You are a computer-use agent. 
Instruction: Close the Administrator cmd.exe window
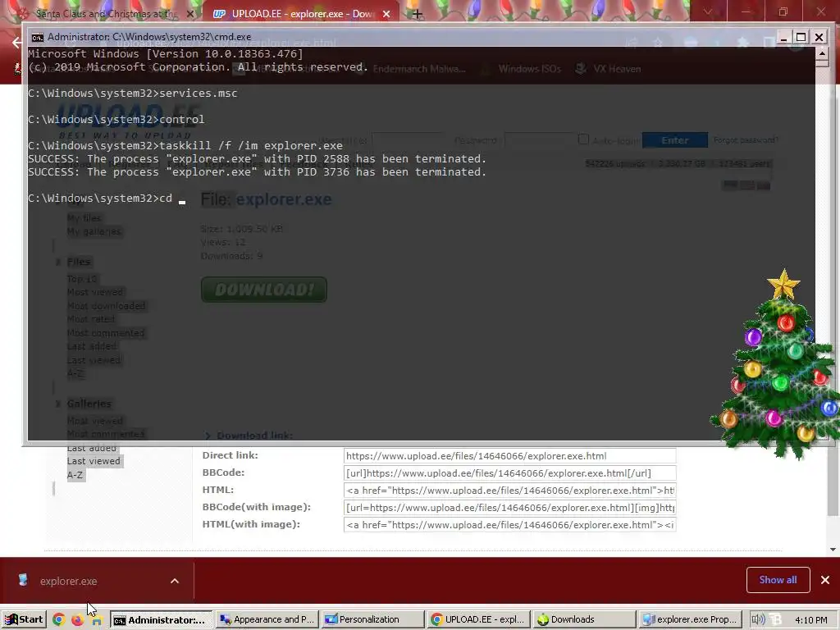[x=819, y=37]
